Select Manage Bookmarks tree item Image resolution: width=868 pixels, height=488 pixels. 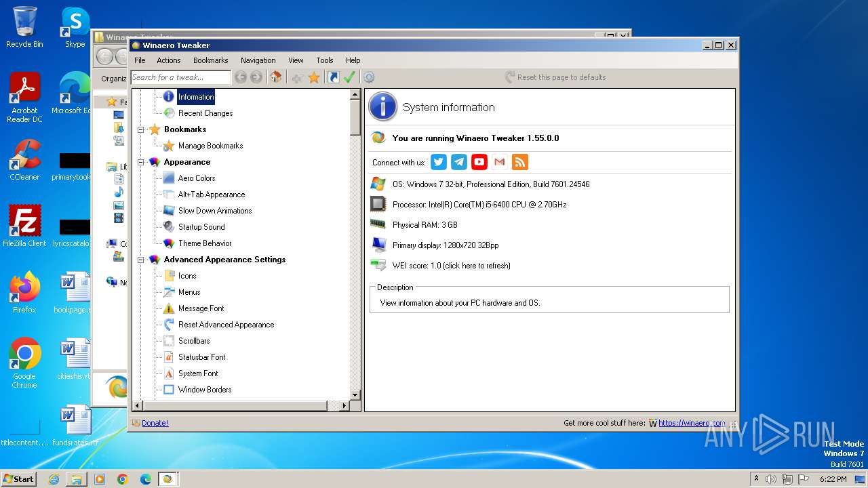pos(210,146)
